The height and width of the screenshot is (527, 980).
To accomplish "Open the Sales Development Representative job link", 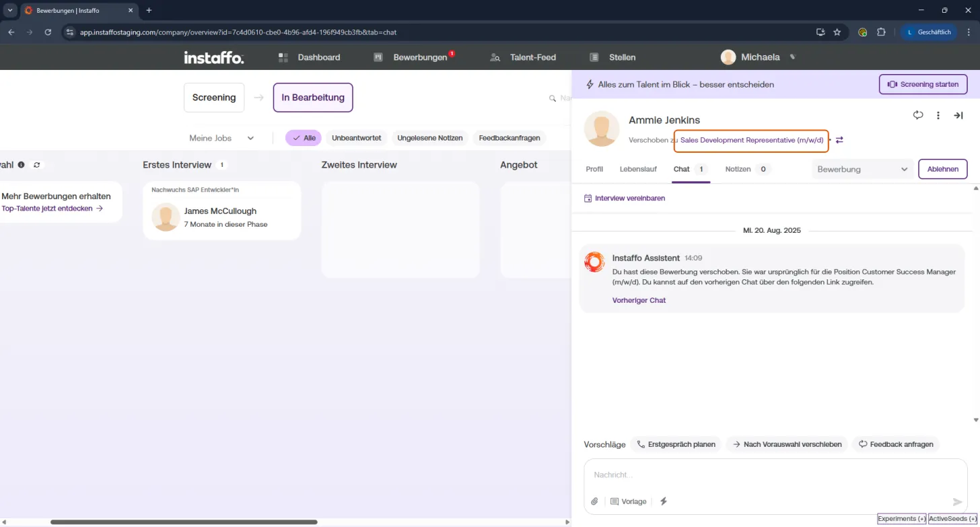I will pos(752,140).
